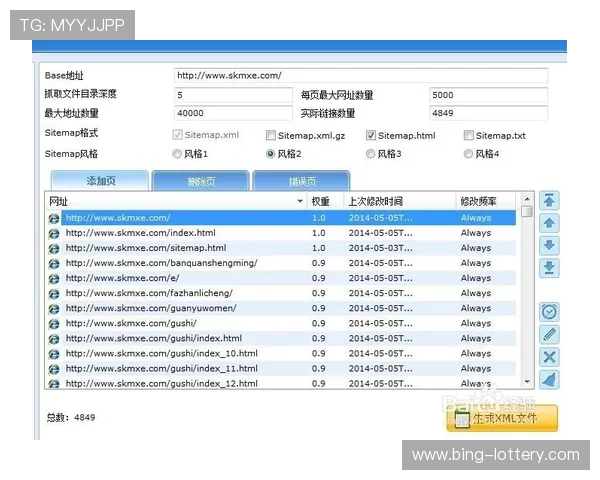Click the 总数: 4849 total label
This screenshot has height=480, width=600.
coord(71,417)
